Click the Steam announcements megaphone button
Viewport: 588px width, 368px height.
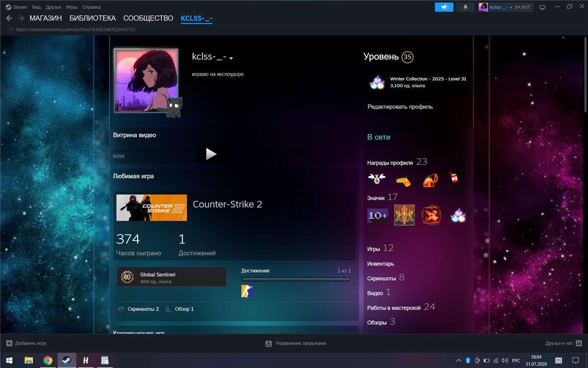444,7
